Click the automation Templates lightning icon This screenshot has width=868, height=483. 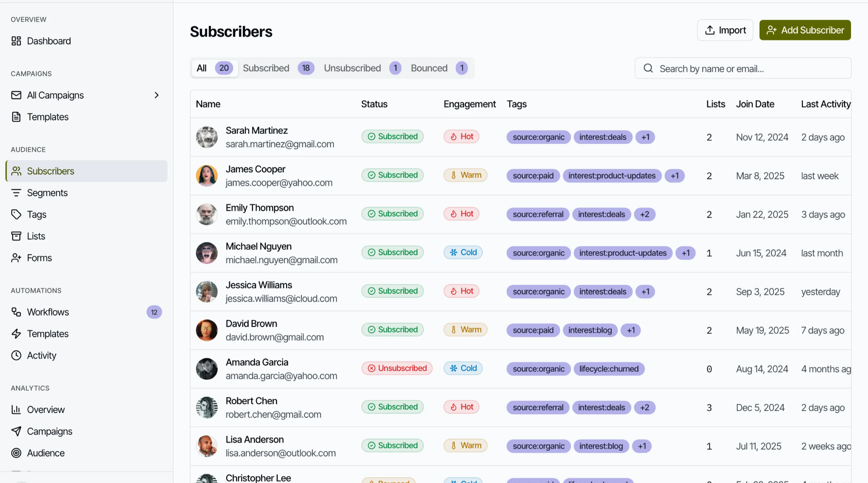click(16, 334)
